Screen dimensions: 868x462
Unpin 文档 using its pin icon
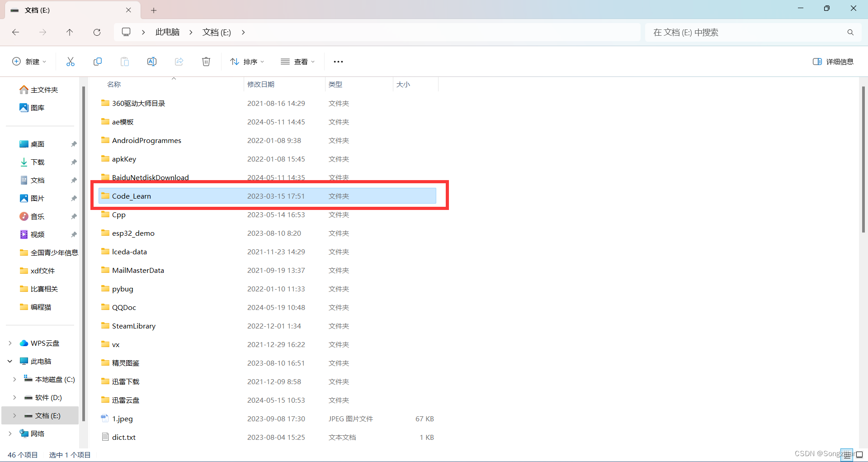(74, 180)
